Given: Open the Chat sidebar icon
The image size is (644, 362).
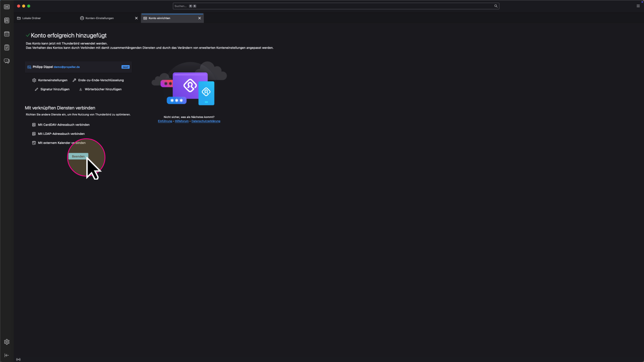Looking at the screenshot, I should point(7,61).
